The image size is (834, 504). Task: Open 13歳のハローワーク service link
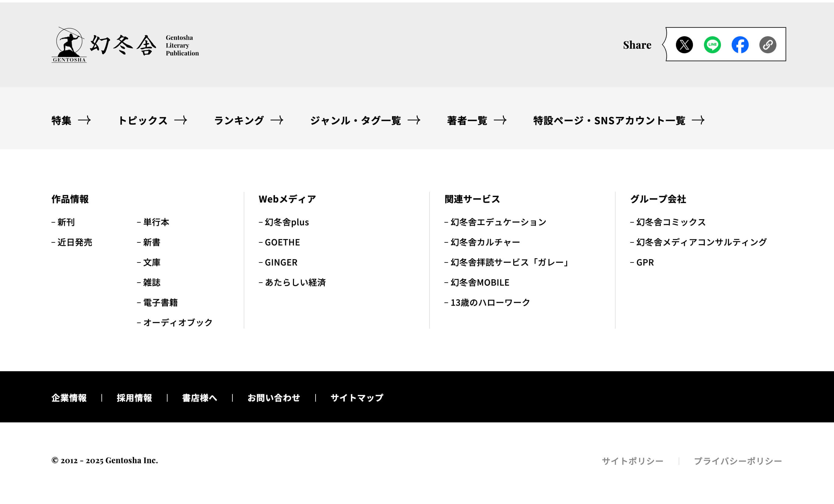[x=489, y=302]
